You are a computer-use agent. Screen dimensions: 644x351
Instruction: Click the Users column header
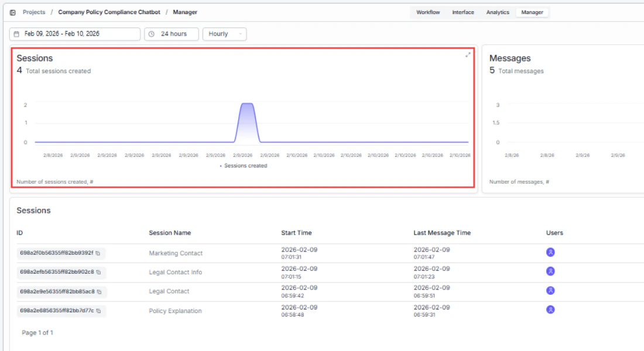[554, 233]
